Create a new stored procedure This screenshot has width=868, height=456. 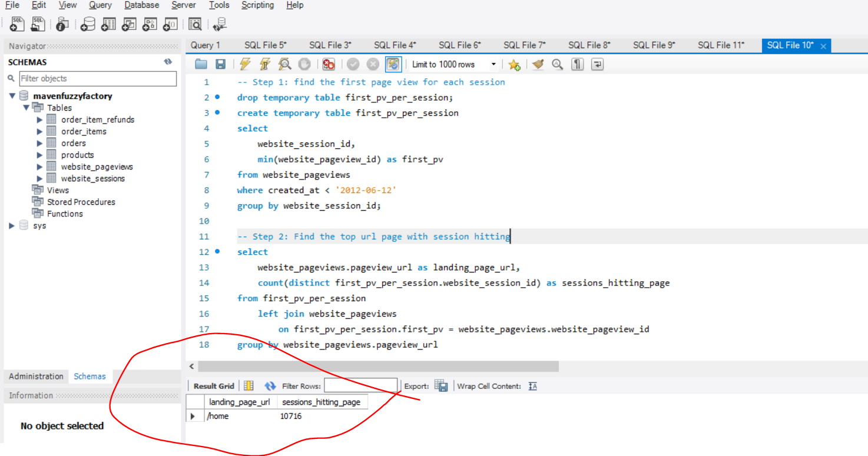tap(150, 24)
